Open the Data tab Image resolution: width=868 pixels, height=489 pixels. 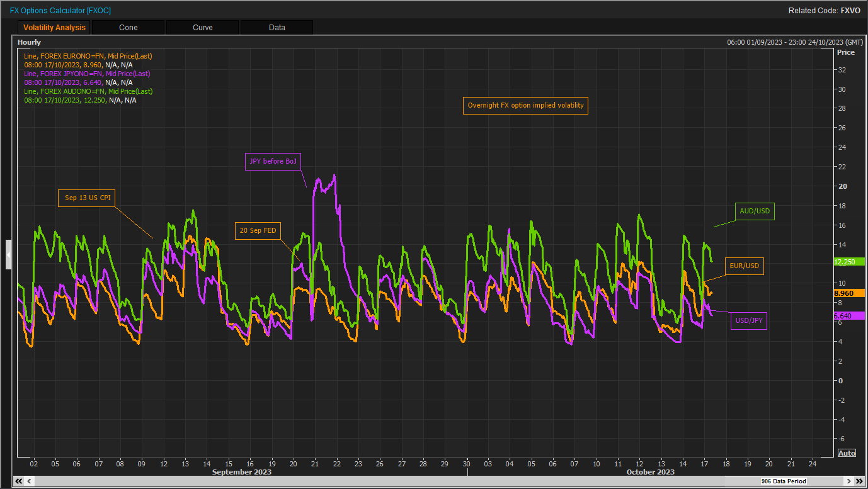[x=277, y=28]
